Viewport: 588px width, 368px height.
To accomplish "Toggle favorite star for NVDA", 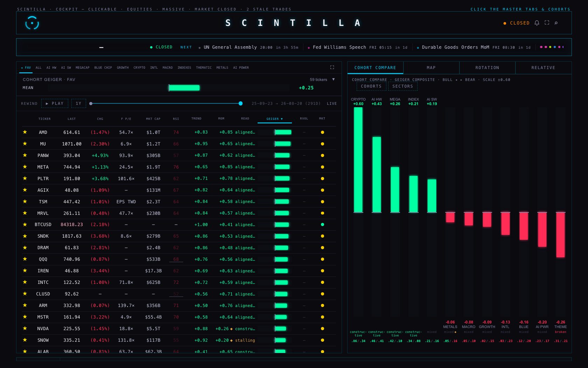I will [x=25, y=328].
